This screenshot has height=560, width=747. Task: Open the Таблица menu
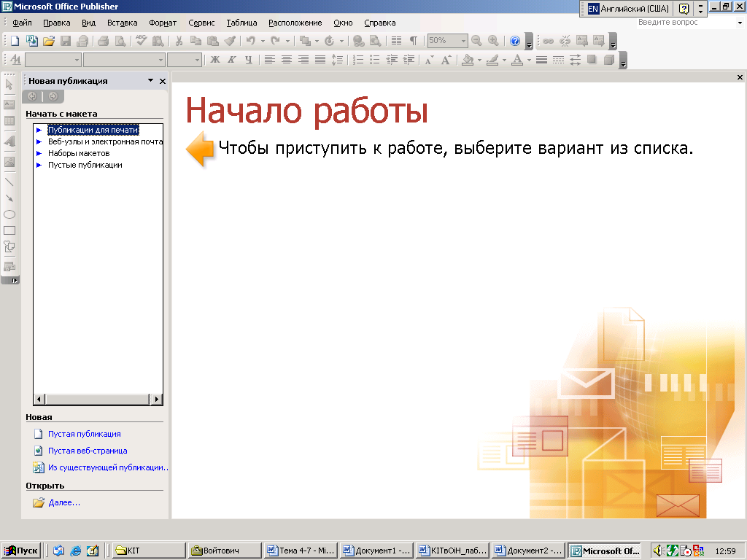pos(241,23)
